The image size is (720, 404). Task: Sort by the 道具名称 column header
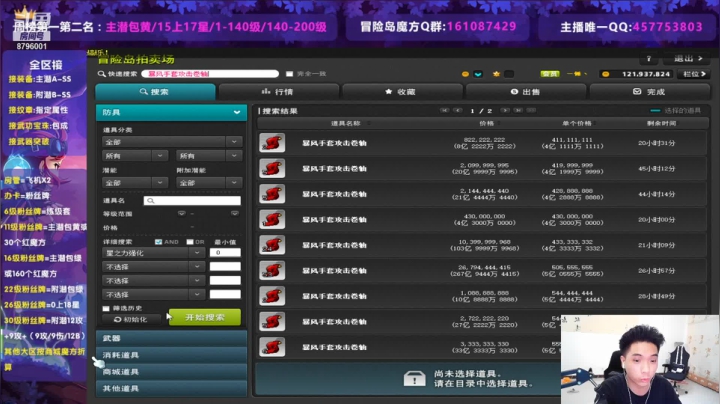[x=347, y=123]
